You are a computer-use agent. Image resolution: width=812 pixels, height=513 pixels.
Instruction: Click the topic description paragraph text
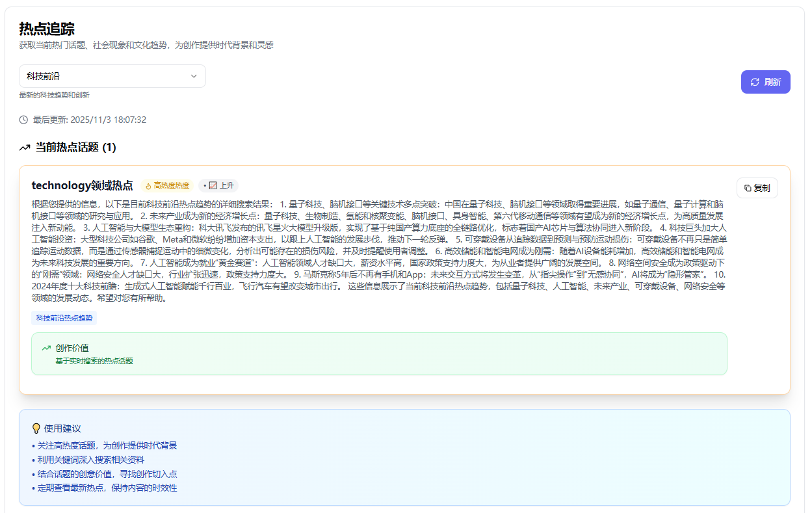coord(379,251)
